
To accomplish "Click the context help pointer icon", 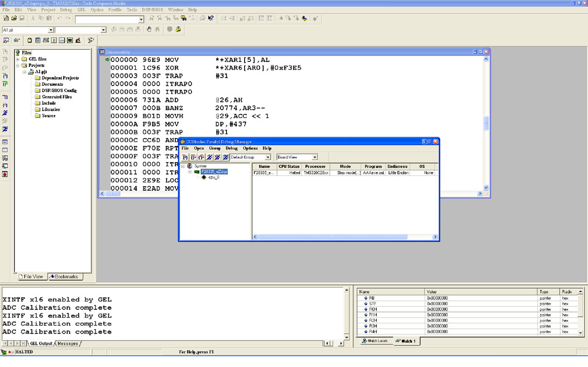I will (x=211, y=19).
